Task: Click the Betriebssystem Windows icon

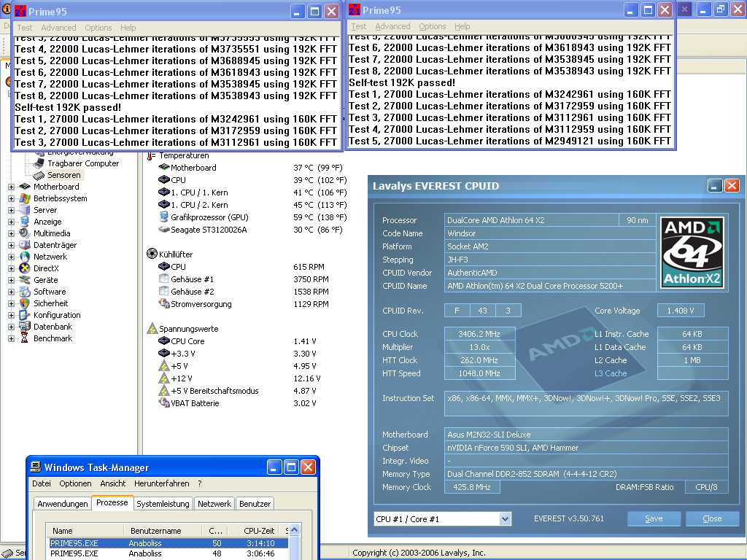Action: click(24, 198)
